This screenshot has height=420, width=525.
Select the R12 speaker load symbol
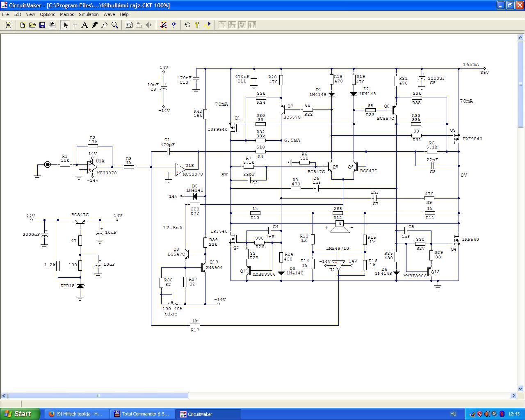tap(339, 226)
